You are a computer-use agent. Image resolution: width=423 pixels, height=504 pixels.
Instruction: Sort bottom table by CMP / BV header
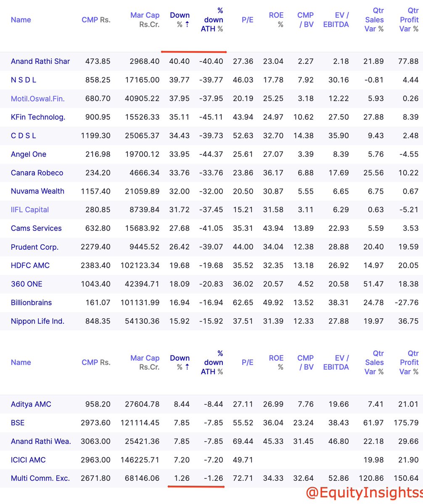coord(305,363)
